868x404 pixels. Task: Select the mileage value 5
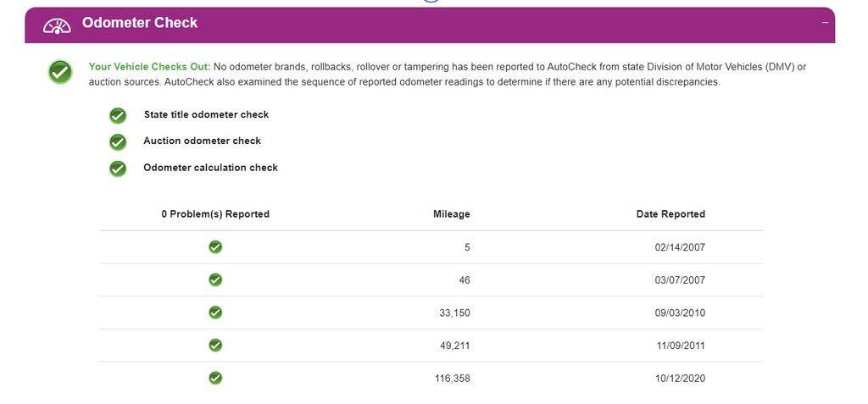point(467,247)
